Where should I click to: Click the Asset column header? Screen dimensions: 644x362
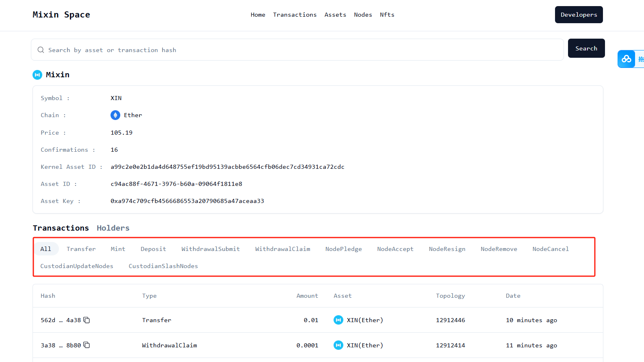343,296
